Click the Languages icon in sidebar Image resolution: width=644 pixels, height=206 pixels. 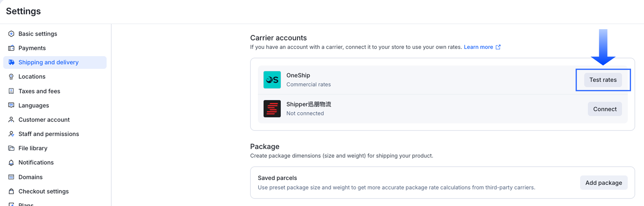[11, 105]
